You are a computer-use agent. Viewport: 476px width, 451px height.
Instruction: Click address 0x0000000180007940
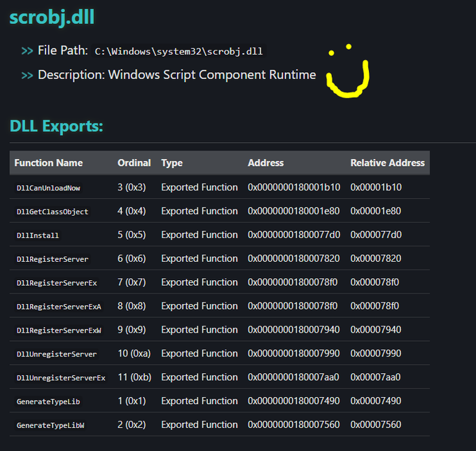(294, 329)
